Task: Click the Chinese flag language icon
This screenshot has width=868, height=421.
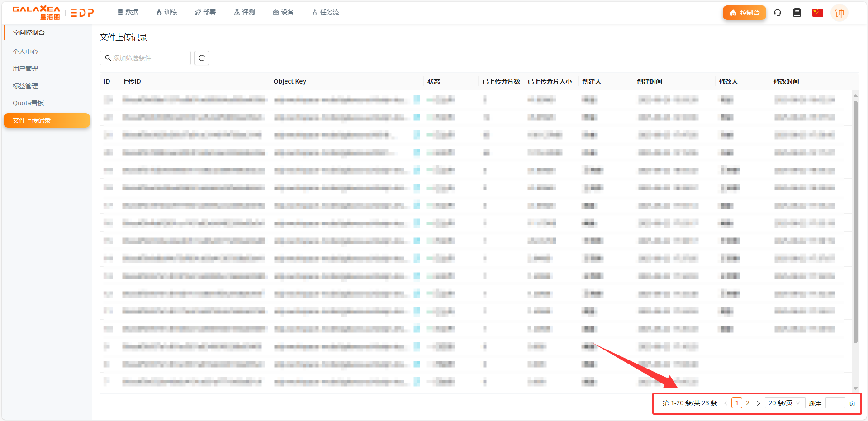Action: (817, 13)
